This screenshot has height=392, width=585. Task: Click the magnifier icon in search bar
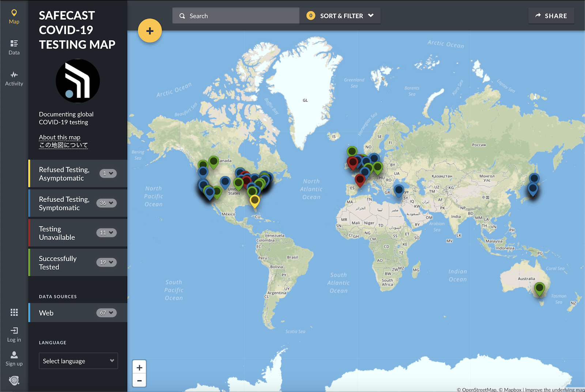pyautogui.click(x=182, y=16)
